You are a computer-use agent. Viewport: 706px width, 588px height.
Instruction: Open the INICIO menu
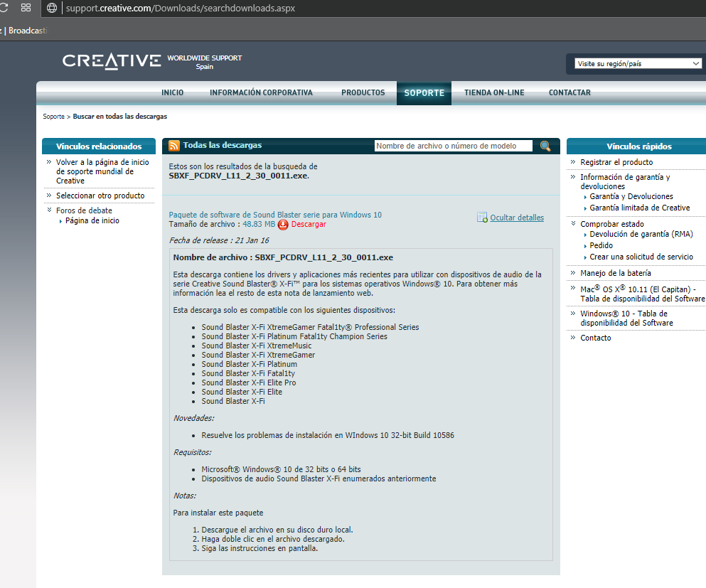point(173,92)
